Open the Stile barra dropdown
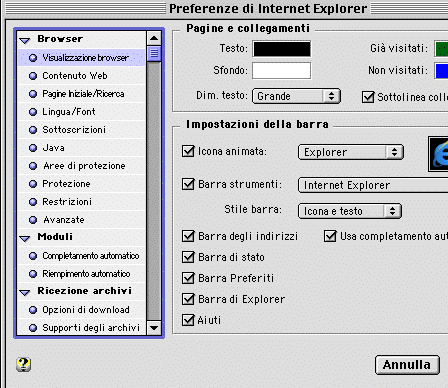 point(350,211)
